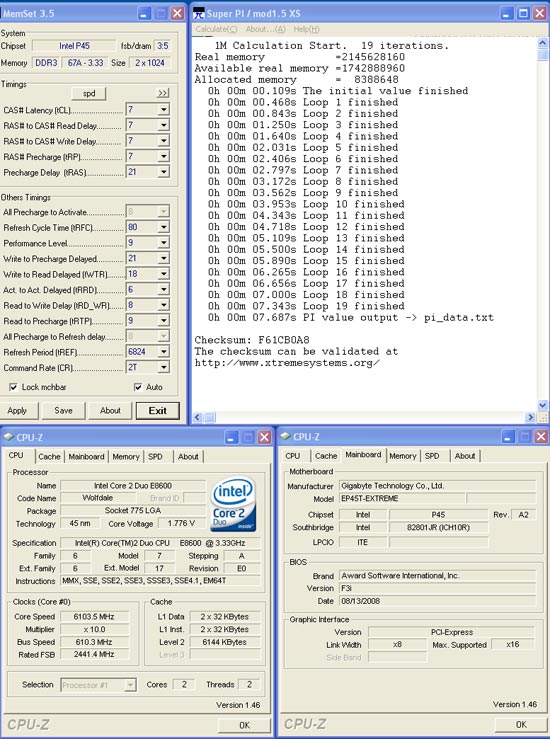
Task: Click the Super PI title bar icon
Action: pyautogui.click(x=199, y=13)
